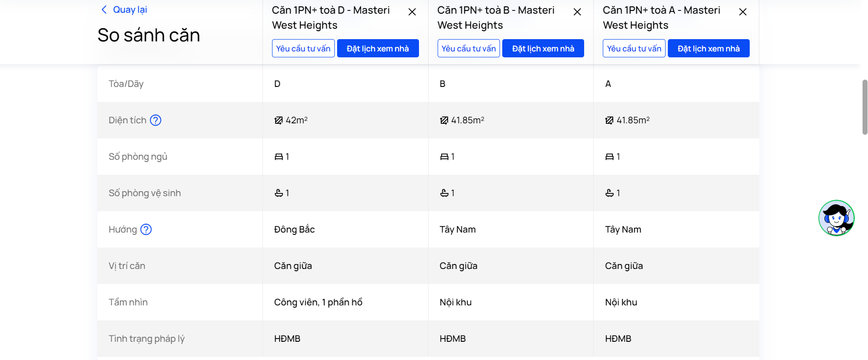Remove toà B apartment from comparison
868x360 pixels.
(577, 12)
